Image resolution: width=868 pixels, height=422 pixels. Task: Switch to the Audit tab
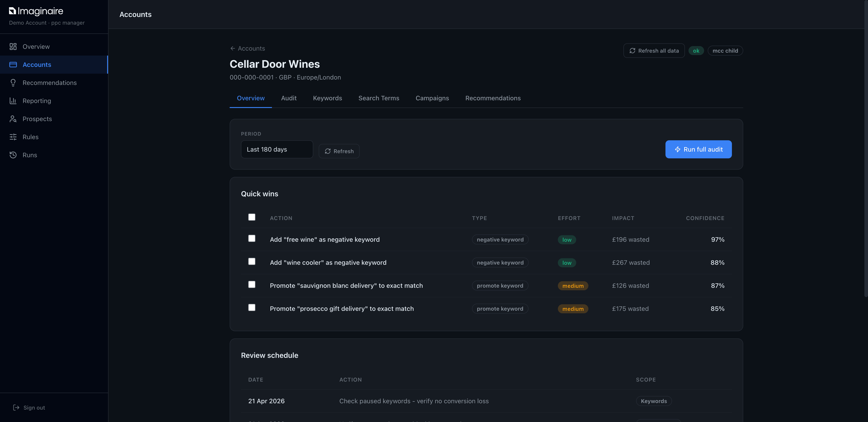(x=289, y=98)
